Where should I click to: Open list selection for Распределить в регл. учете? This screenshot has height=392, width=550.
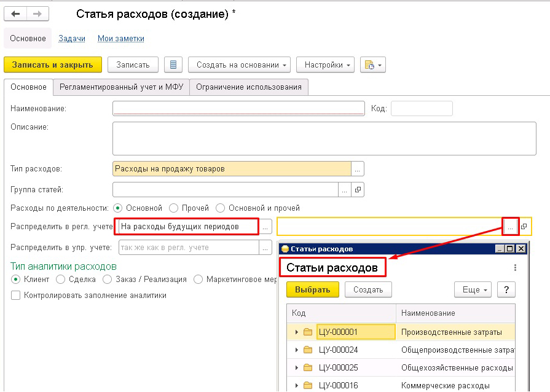[x=264, y=226]
